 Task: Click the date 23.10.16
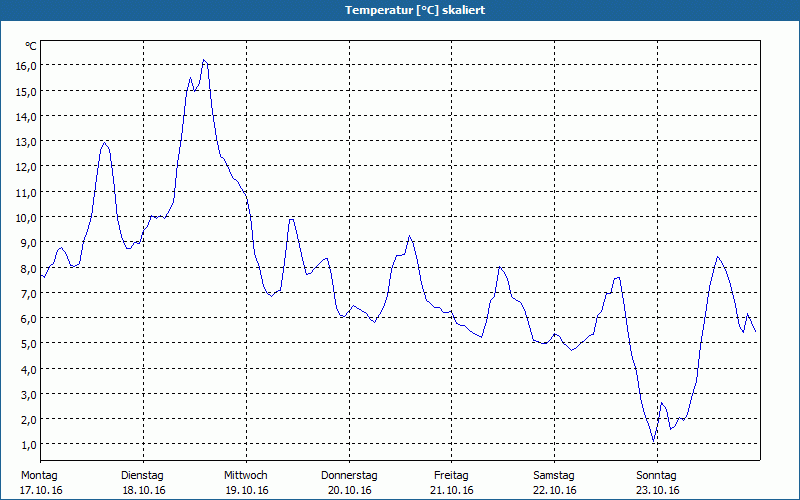pyautogui.click(x=658, y=490)
